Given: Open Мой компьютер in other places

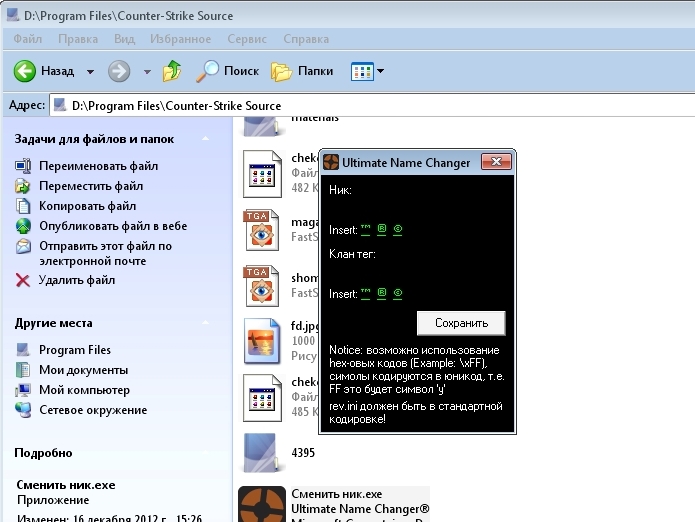Looking at the screenshot, I should [84, 390].
